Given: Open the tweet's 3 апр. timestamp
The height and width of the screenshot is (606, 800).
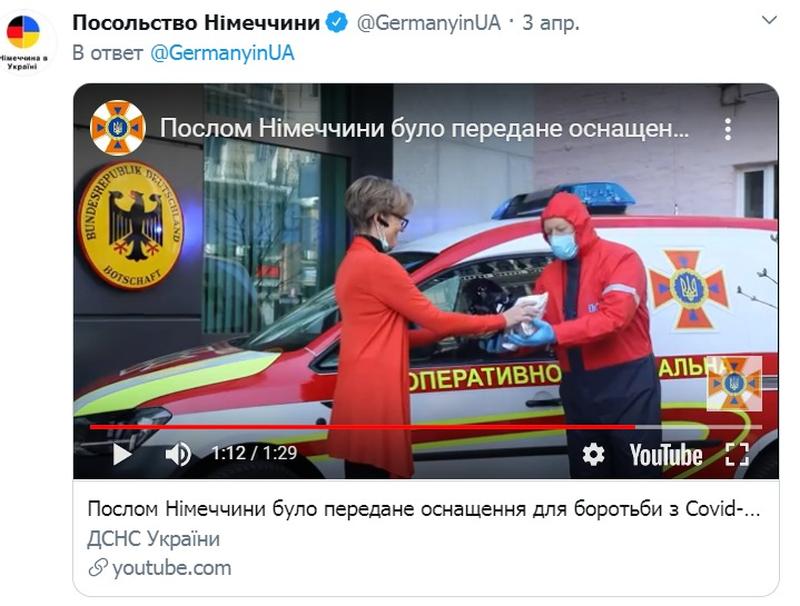Looking at the screenshot, I should coord(551,23).
